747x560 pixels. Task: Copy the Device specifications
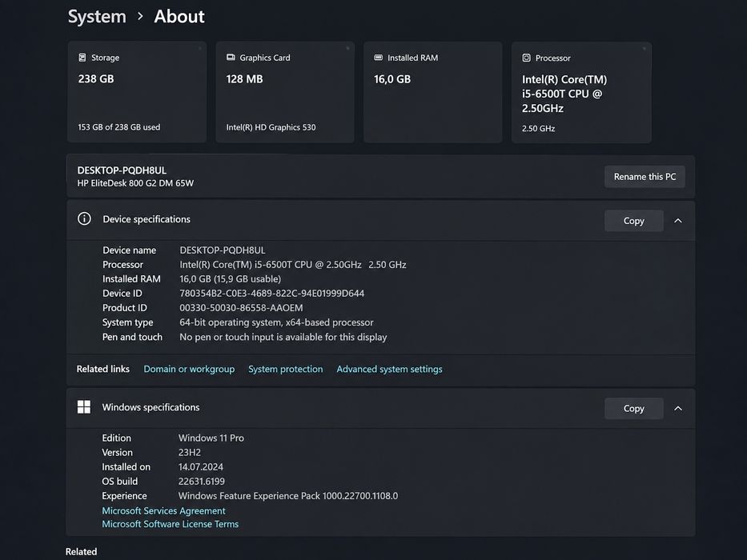633,221
